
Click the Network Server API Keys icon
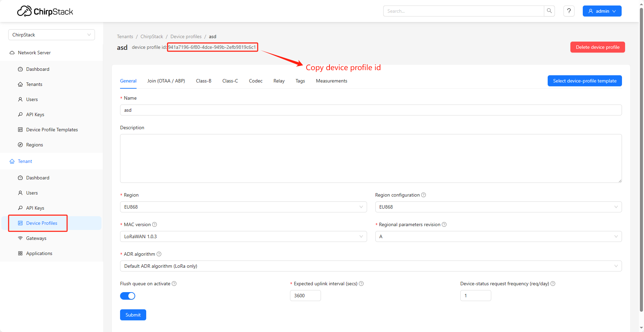tap(20, 114)
